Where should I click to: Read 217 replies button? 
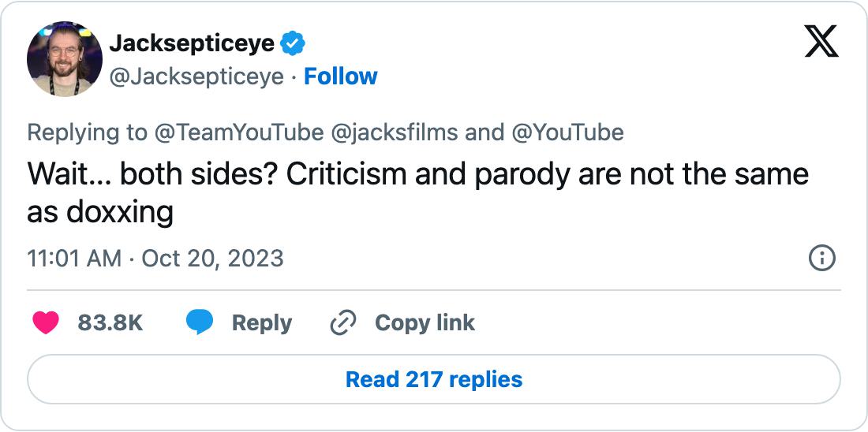point(434,379)
